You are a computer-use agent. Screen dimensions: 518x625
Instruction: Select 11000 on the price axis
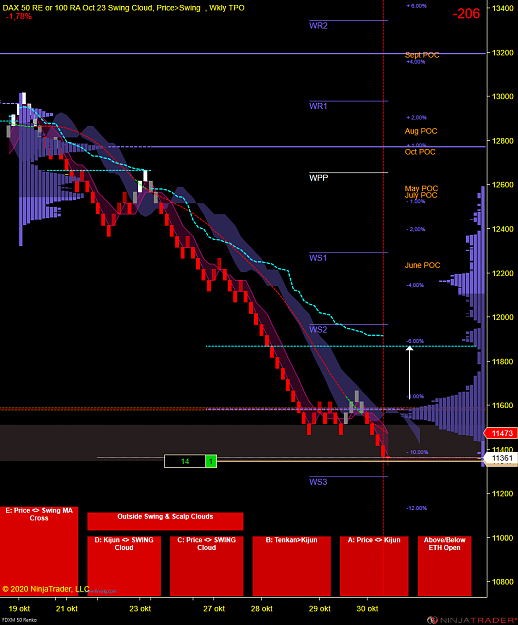[502, 538]
